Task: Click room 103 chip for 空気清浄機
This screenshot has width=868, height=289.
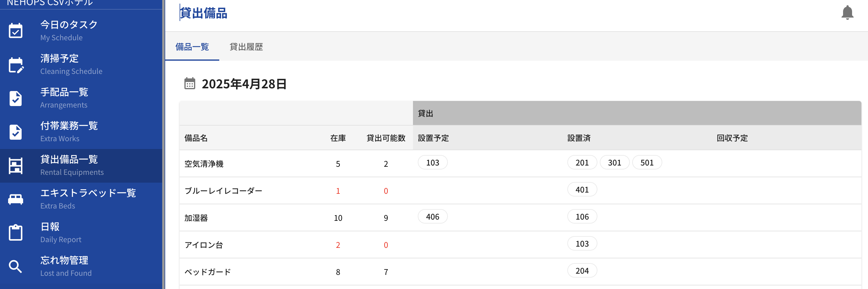Action: coord(432,163)
